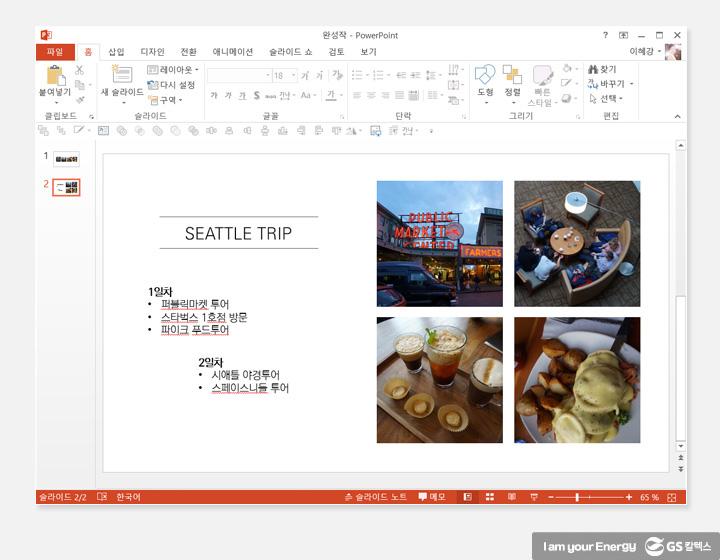Image resolution: width=720 pixels, height=560 pixels.
Task: Switch to the Animations (애니메이션) tab
Action: [233, 52]
